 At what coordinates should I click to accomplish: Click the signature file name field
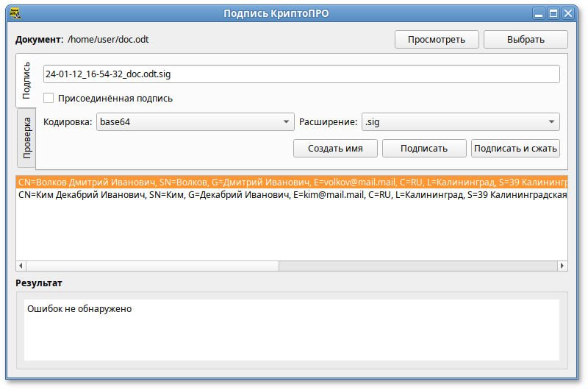click(x=301, y=74)
